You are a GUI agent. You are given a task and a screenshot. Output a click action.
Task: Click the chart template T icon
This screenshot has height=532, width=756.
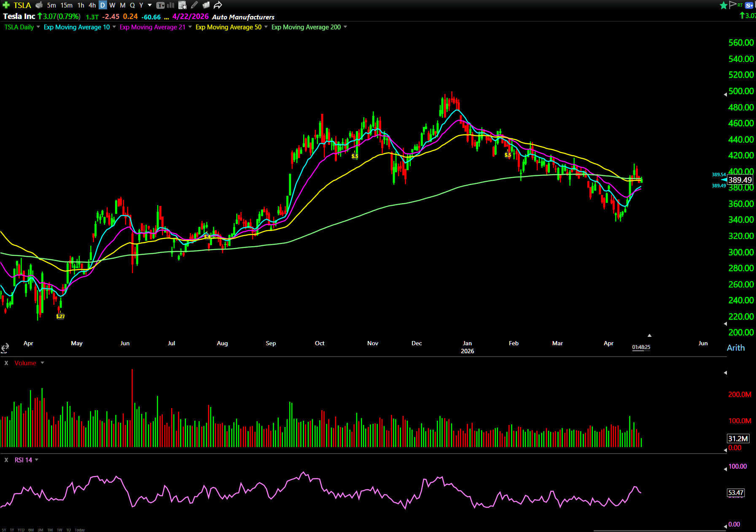[x=160, y=5]
